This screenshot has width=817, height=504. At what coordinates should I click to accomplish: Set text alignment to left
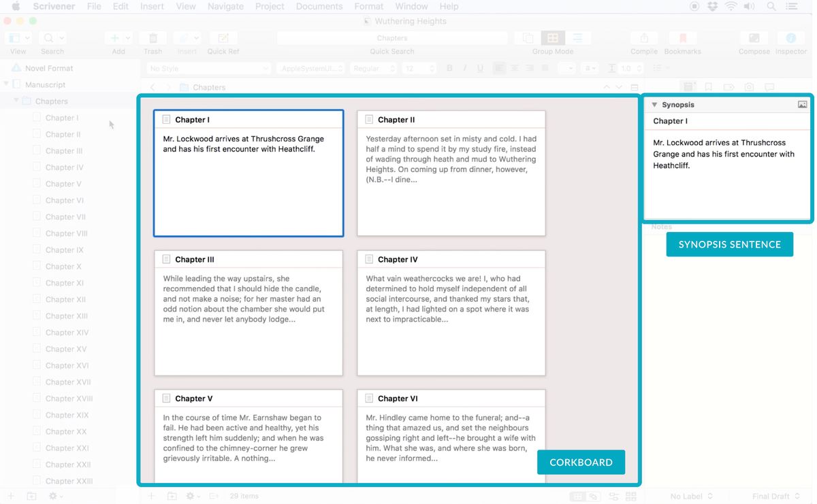coord(500,68)
